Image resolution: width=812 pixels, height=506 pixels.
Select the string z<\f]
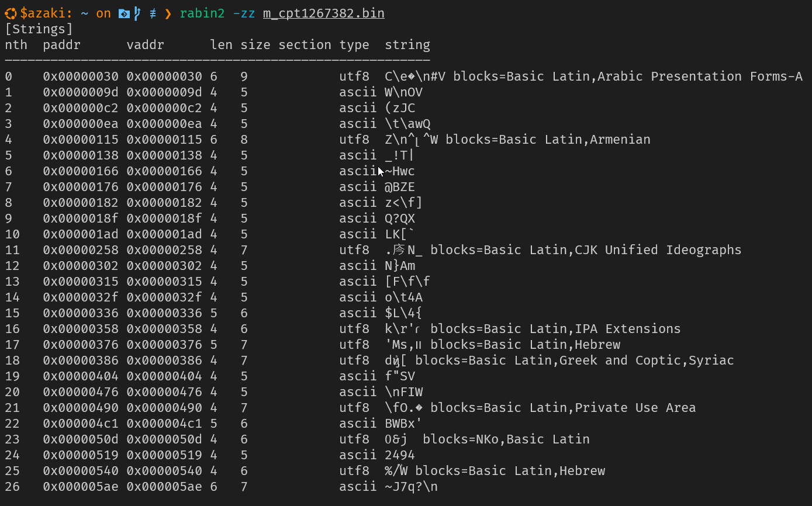click(x=404, y=203)
